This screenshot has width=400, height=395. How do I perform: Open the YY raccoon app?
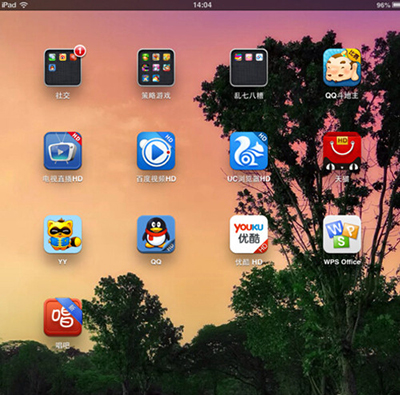click(63, 234)
